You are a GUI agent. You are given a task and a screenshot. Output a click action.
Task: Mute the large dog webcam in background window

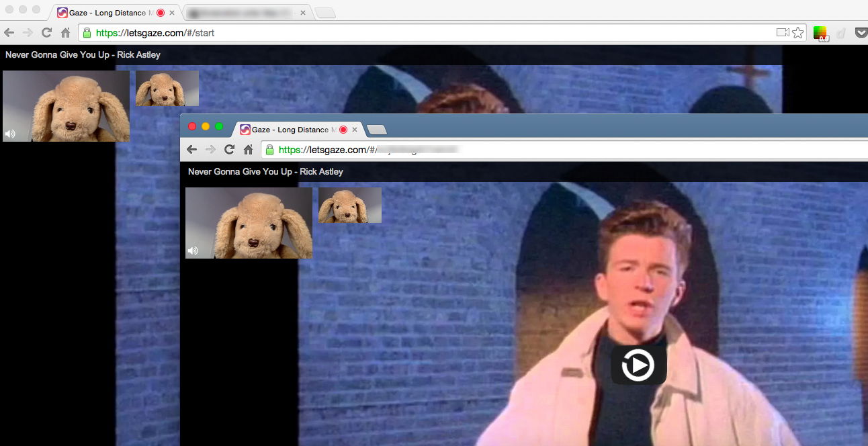pos(10,134)
